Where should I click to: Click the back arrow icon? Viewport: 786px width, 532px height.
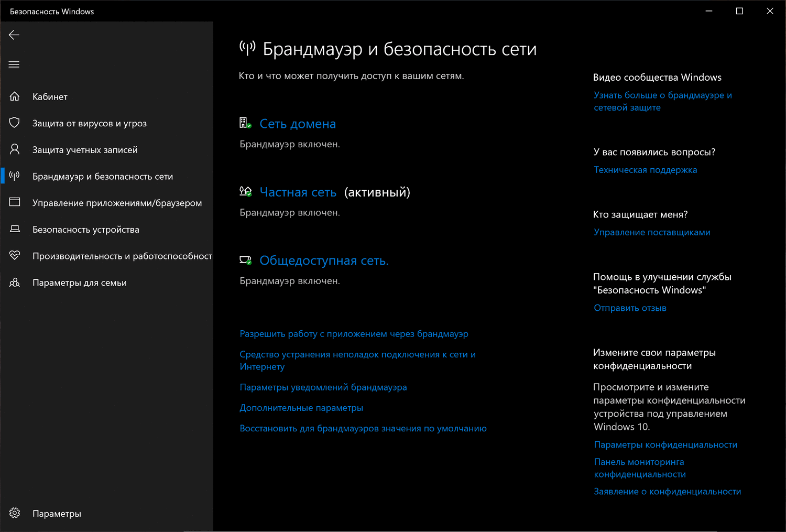click(x=14, y=35)
